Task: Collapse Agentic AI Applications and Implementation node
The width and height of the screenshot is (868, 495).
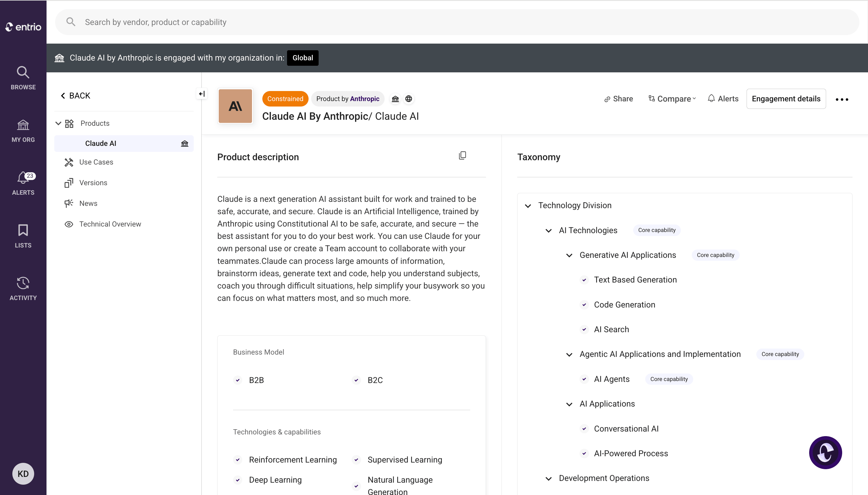Action: coord(569,355)
